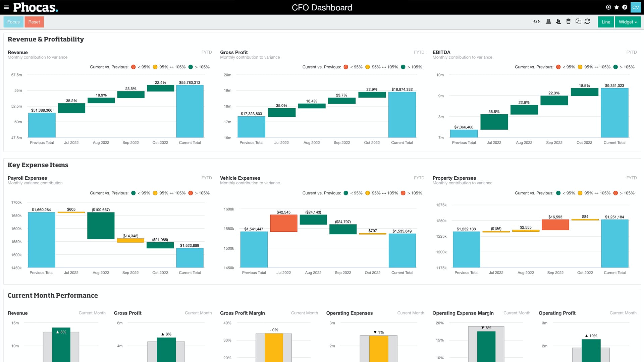This screenshot has width=644, height=362.
Task: Click the embed code icon
Action: coord(537,21)
